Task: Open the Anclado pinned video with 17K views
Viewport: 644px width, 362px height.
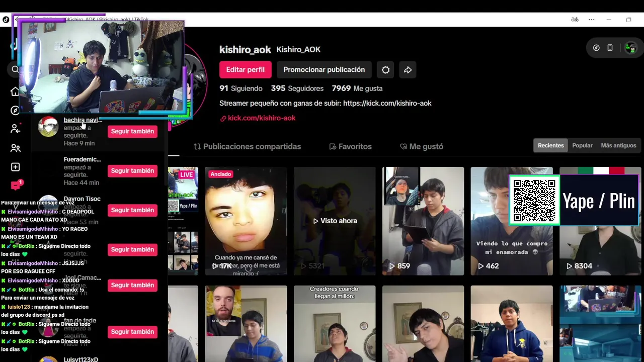Action: (x=246, y=221)
